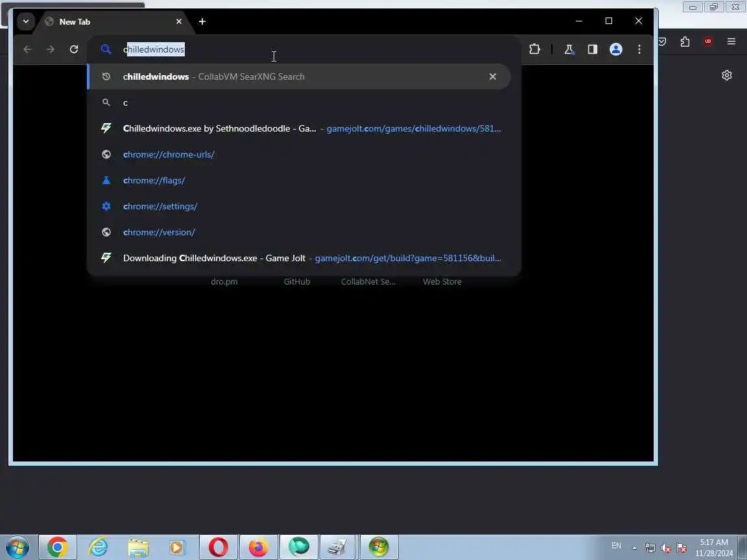747x560 pixels.
Task: Open Chrome extensions puzzle icon
Action: click(534, 49)
